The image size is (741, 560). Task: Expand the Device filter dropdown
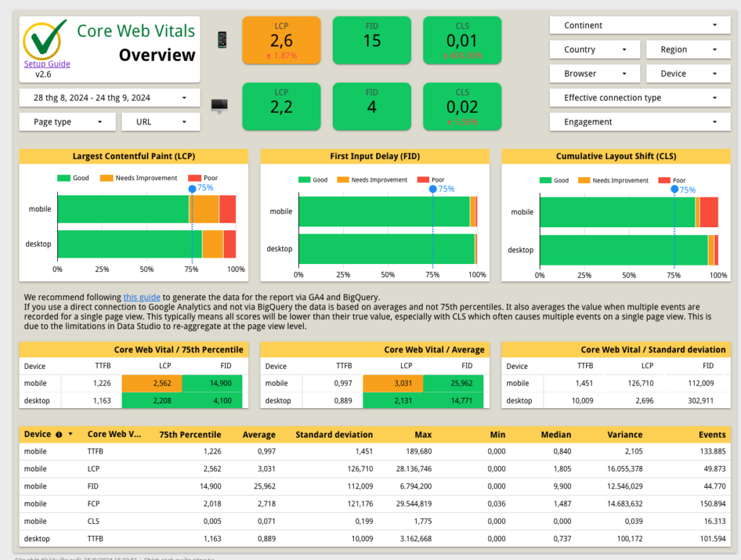[x=688, y=74]
